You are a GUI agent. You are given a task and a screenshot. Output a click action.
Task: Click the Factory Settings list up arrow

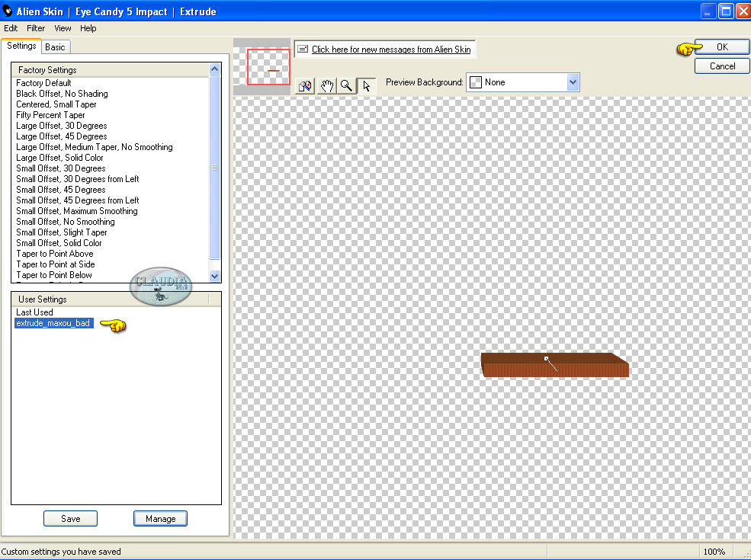click(214, 69)
